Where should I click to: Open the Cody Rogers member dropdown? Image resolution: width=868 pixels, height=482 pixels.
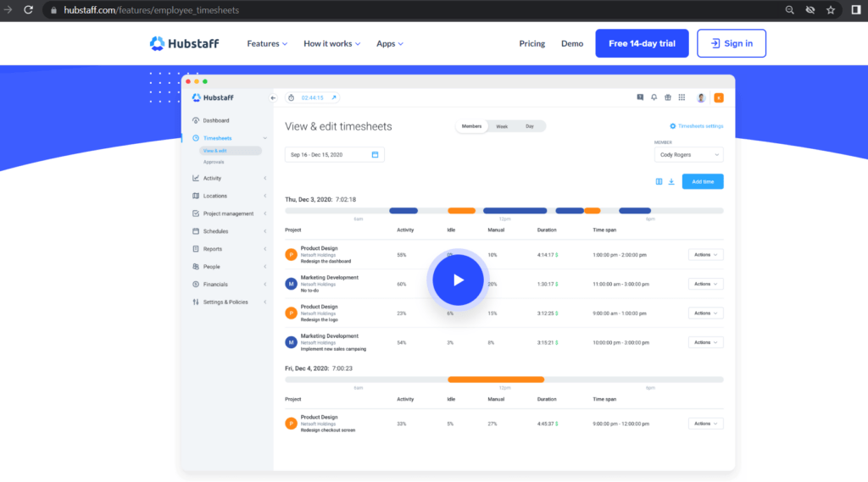click(x=688, y=155)
